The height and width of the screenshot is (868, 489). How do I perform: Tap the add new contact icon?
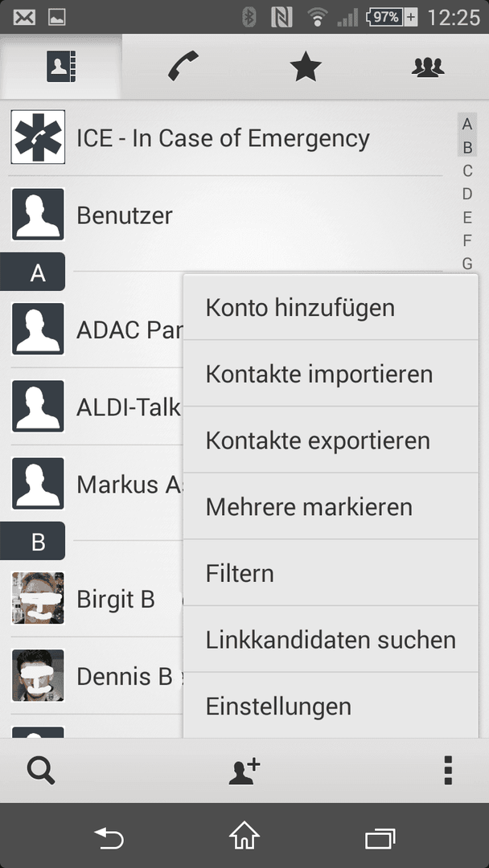[244, 771]
